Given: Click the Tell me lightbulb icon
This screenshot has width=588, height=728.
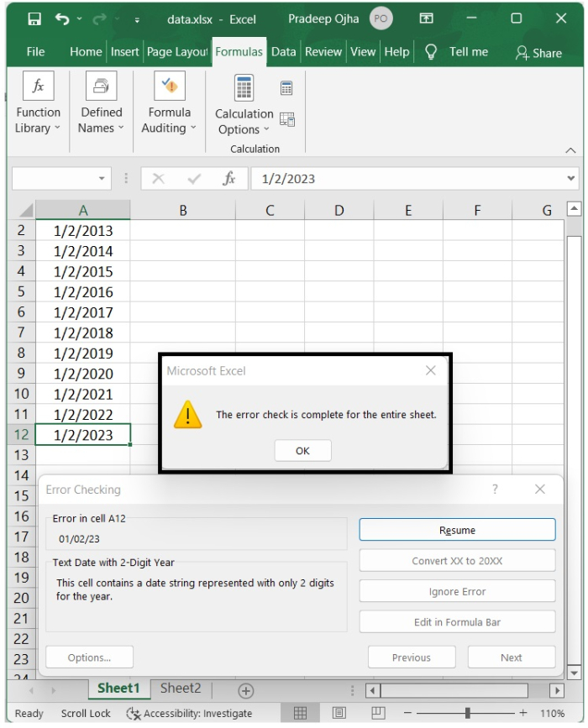Looking at the screenshot, I should [x=431, y=52].
